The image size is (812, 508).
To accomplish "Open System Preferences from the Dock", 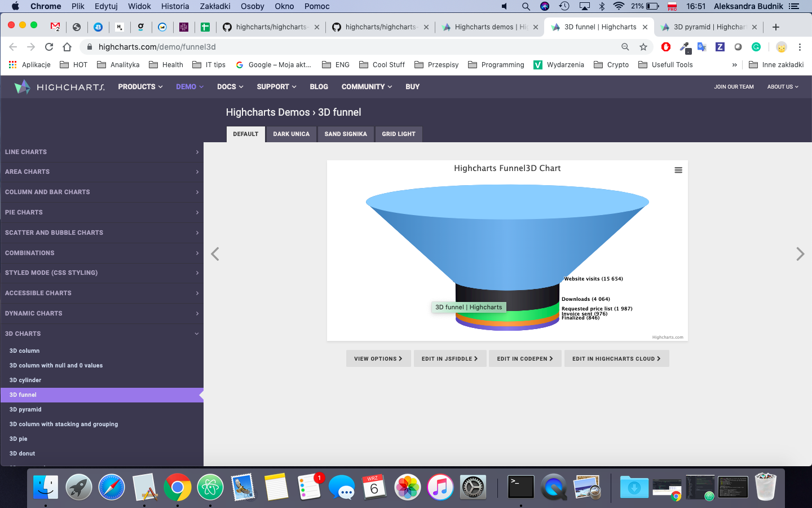I will (473, 487).
